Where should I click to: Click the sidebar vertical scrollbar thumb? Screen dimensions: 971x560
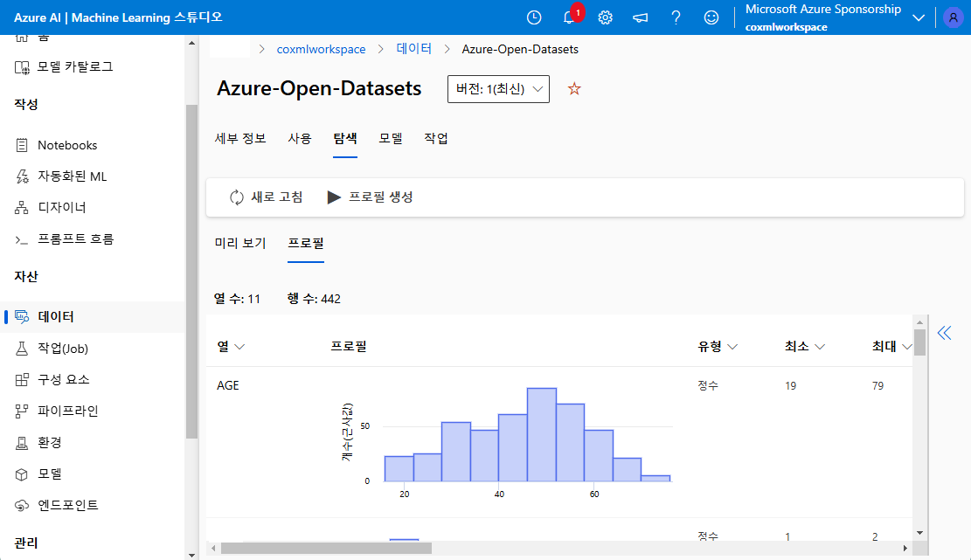(191, 271)
